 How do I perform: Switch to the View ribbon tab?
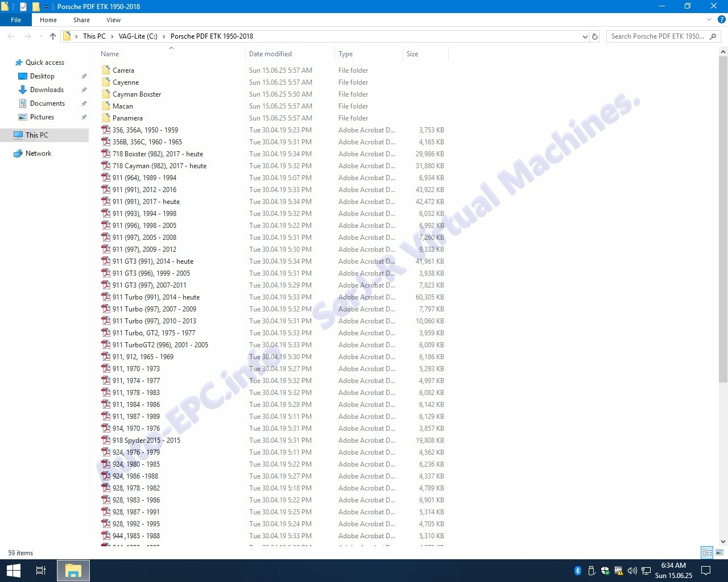tap(113, 20)
